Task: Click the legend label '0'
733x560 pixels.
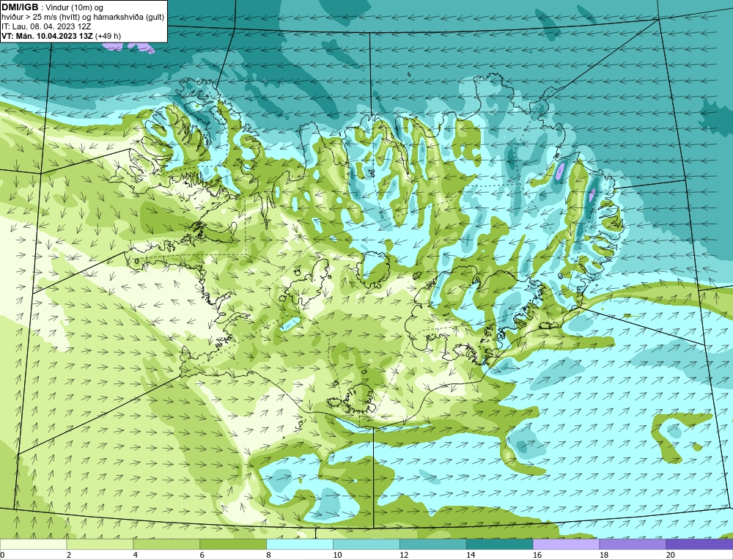Action: tap(2, 555)
